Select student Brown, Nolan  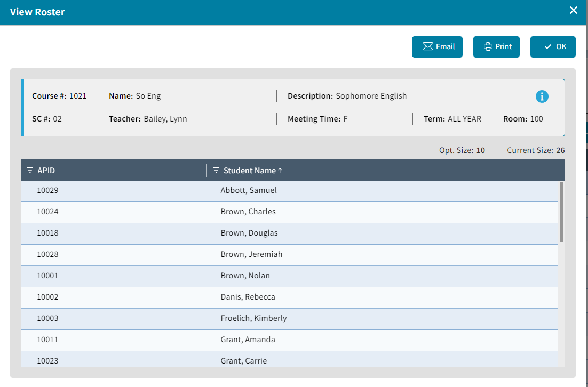[x=245, y=276]
